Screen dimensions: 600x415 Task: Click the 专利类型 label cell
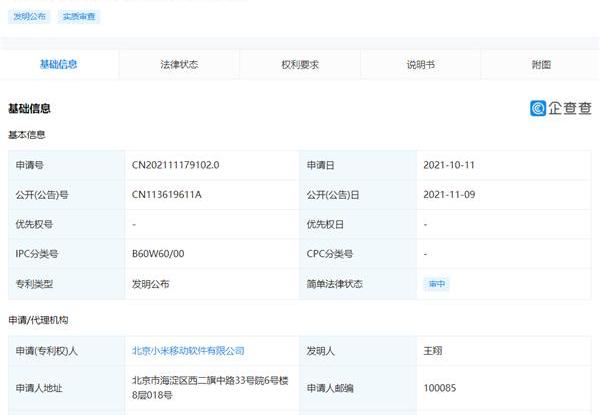coord(67,284)
